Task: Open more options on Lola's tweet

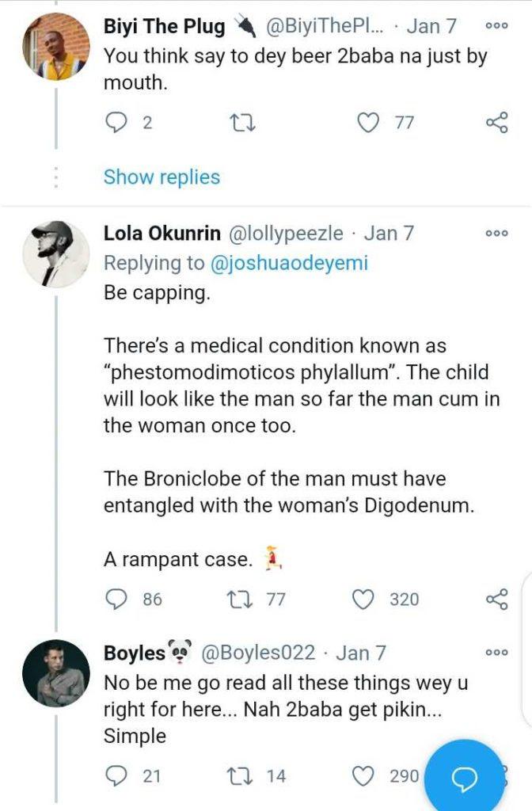Action: point(496,234)
